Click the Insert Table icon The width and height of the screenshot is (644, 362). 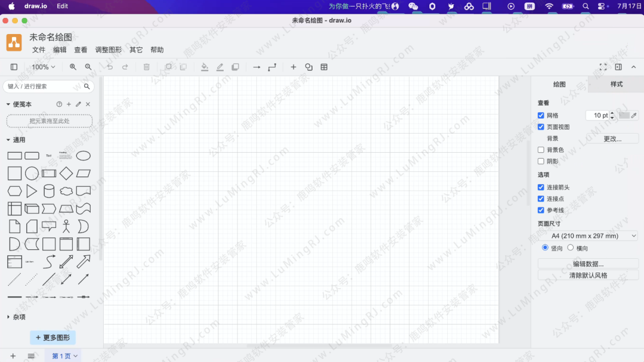324,67
